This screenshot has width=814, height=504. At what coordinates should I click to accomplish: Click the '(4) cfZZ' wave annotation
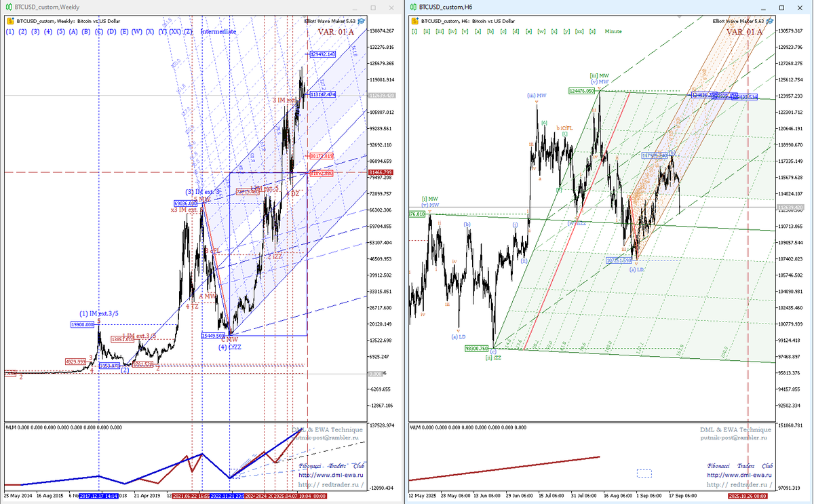pos(231,347)
